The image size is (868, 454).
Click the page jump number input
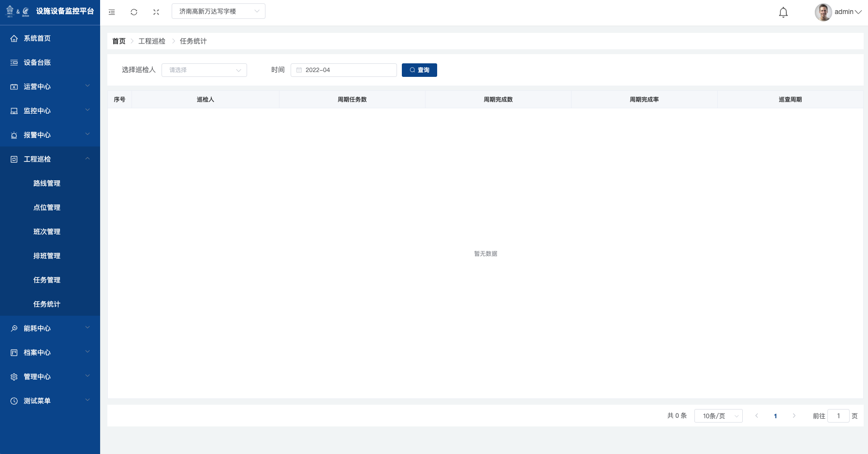coord(838,416)
